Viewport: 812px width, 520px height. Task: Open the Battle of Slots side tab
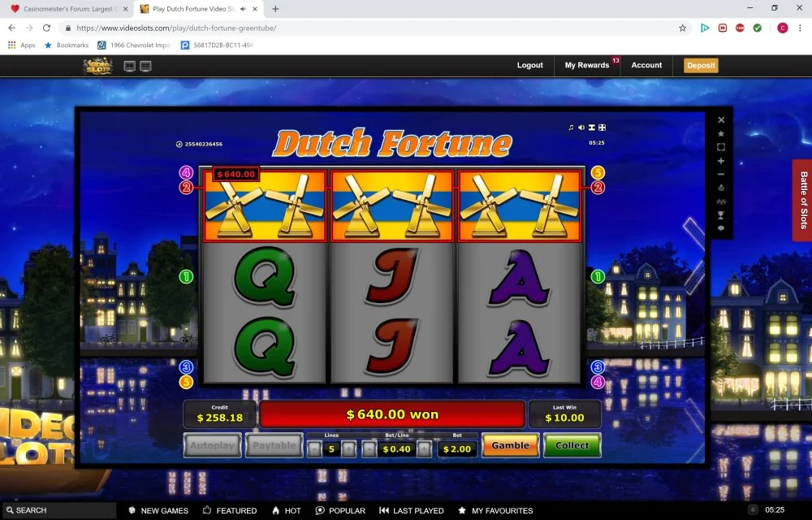coord(803,200)
